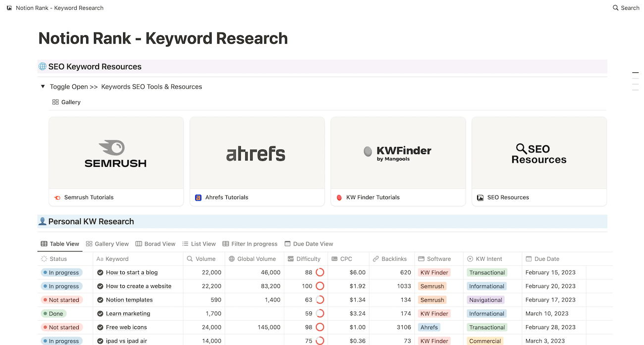Image resolution: width=644 pixels, height=345 pixels.
Task: Open the KW Finder Tutorials card title
Action: point(373,197)
